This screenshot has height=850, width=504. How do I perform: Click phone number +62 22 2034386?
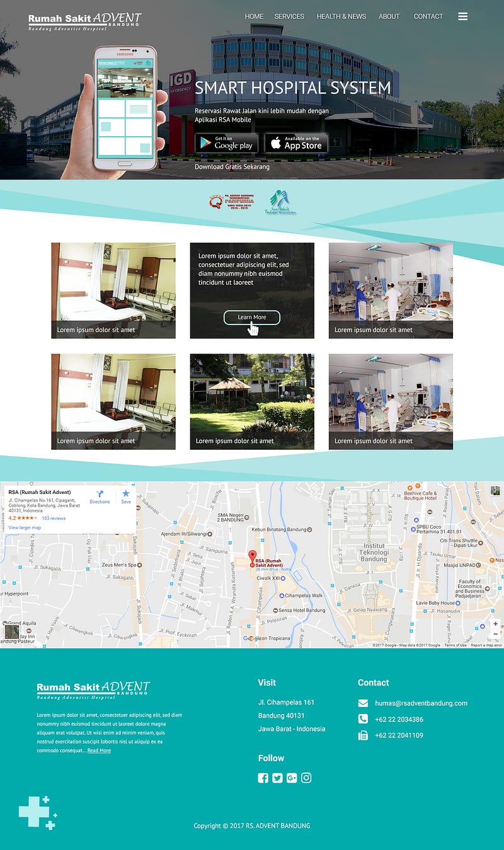(x=399, y=720)
